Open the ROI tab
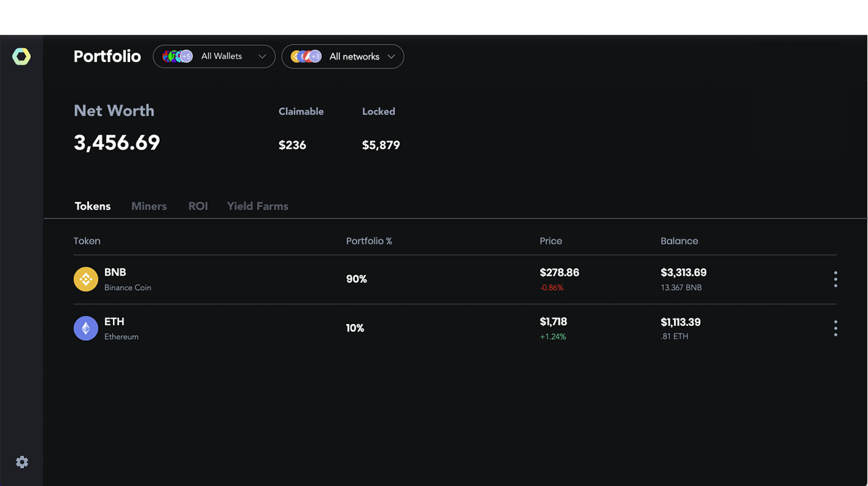Image resolution: width=868 pixels, height=486 pixels. [x=198, y=206]
